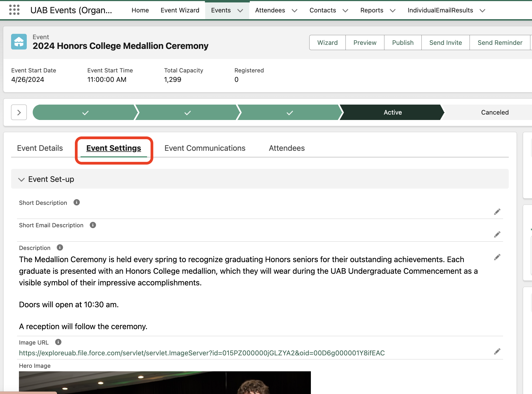Edit Short Description using the pencil icon
The height and width of the screenshot is (394, 532).
click(x=497, y=212)
